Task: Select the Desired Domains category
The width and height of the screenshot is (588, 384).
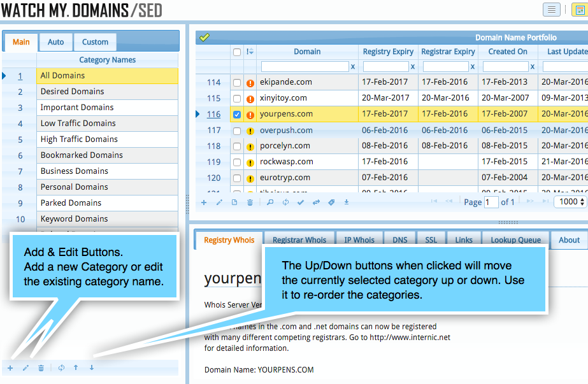Action: 107,92
